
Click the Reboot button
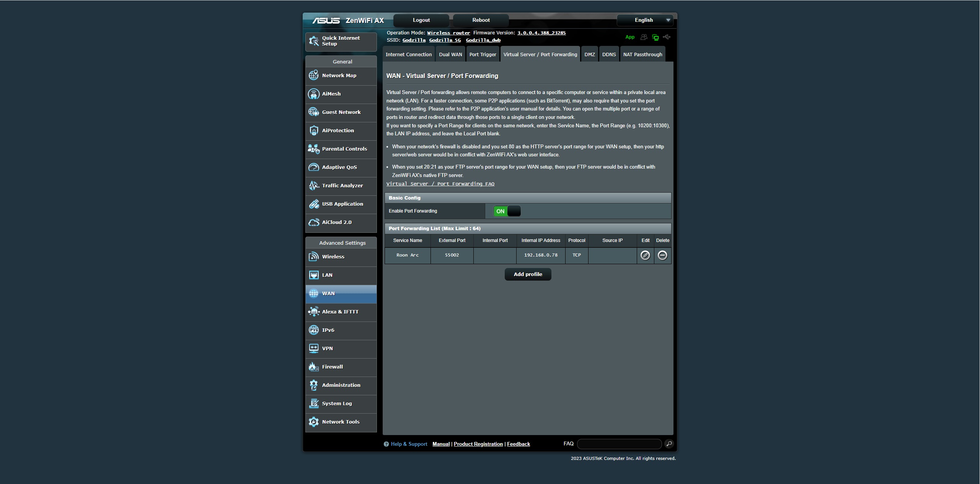(481, 20)
